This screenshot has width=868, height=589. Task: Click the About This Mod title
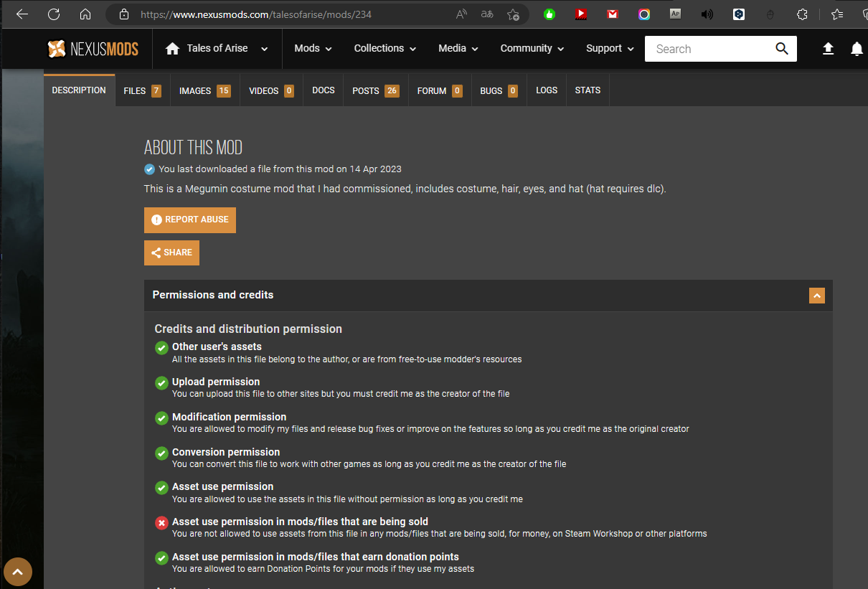click(194, 147)
